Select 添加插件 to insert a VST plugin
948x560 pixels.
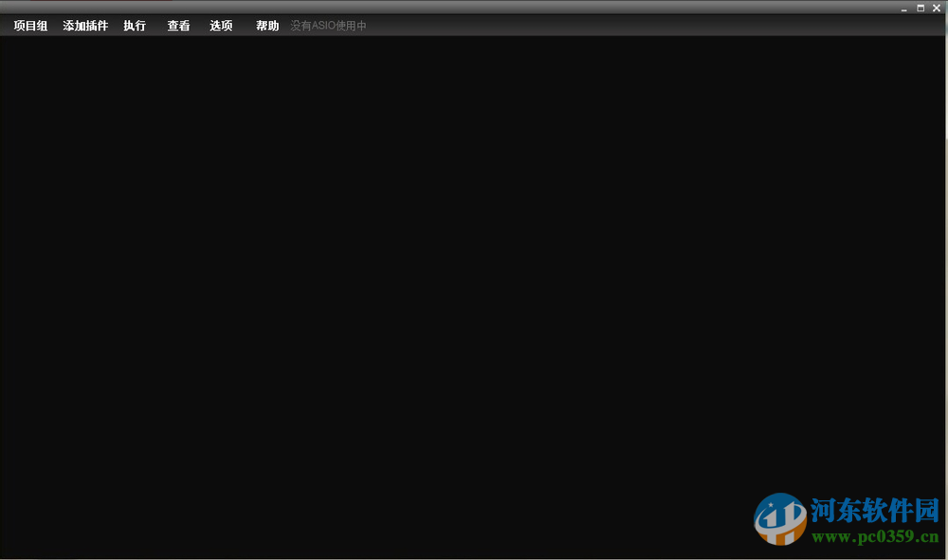click(x=85, y=26)
